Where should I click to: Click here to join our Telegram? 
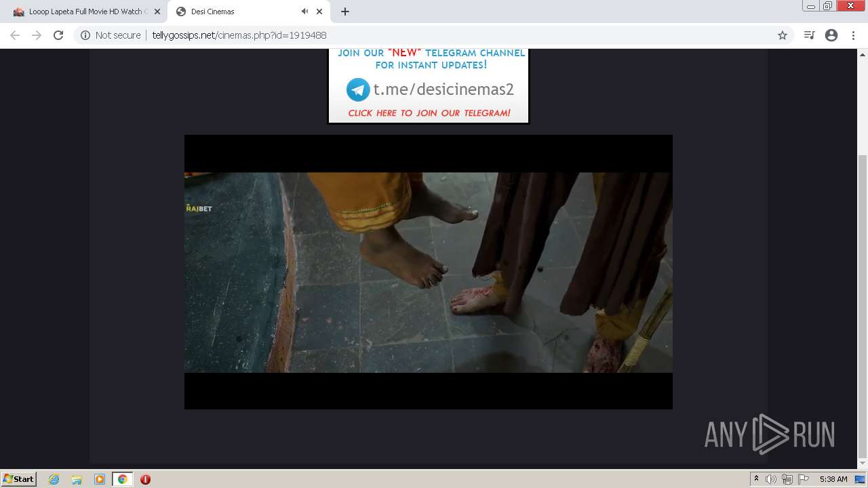click(429, 113)
